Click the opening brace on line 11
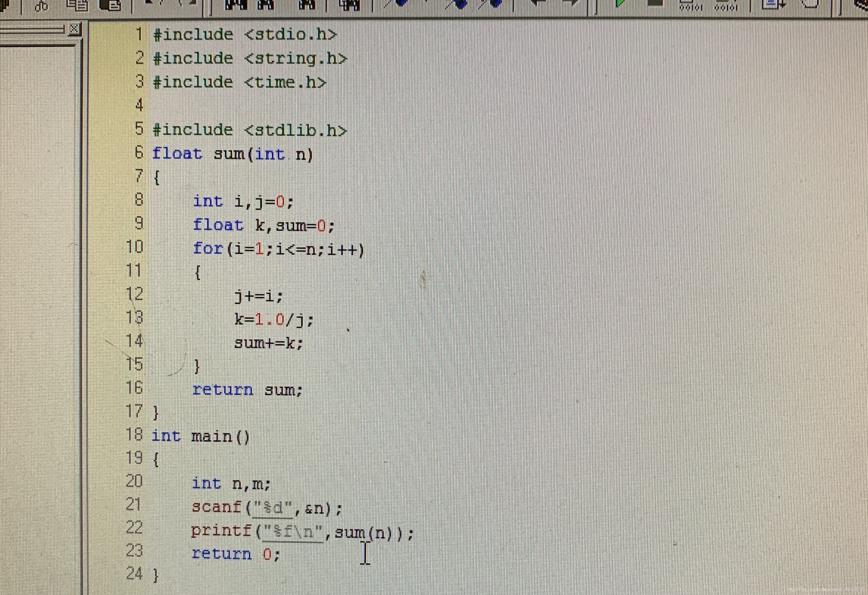The image size is (868, 595). click(197, 273)
